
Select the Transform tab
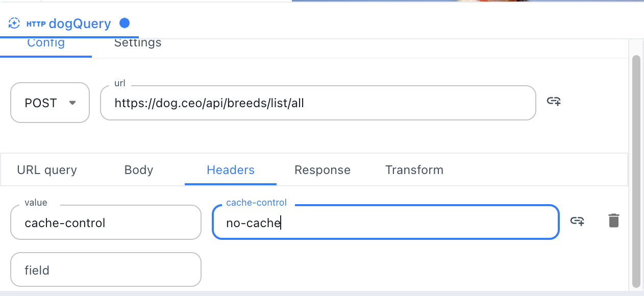point(414,170)
